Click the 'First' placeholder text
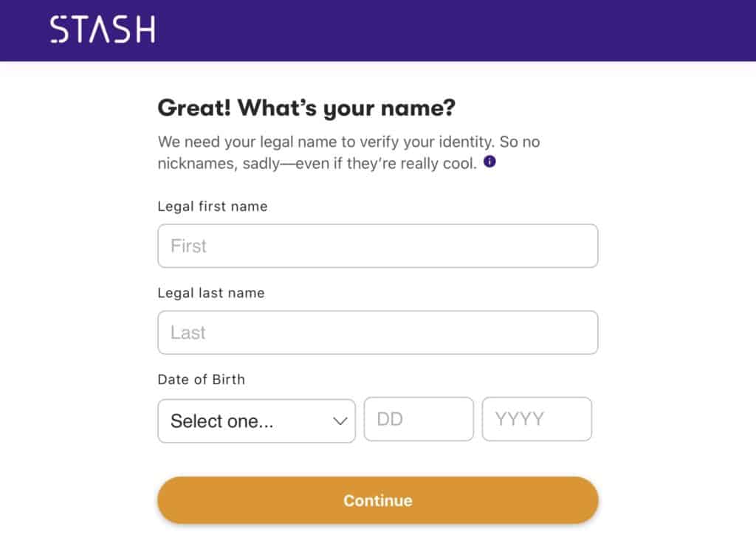Image resolution: width=756 pixels, height=543 pixels. pos(188,246)
